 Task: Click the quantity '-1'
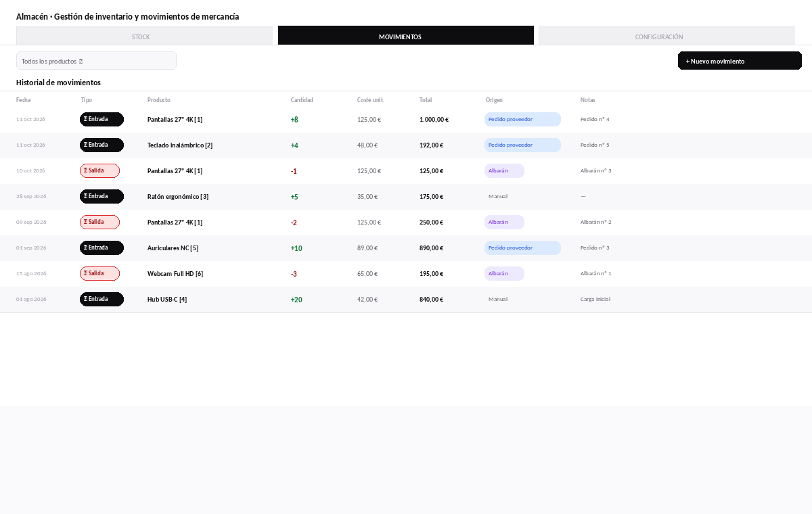click(x=294, y=171)
